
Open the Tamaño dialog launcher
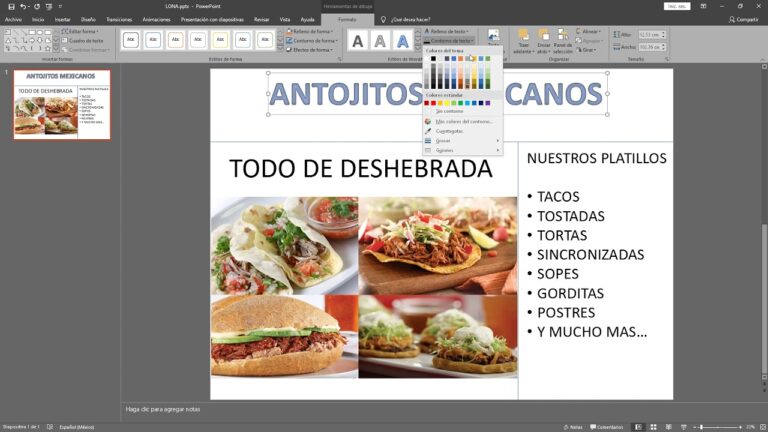(x=667, y=59)
